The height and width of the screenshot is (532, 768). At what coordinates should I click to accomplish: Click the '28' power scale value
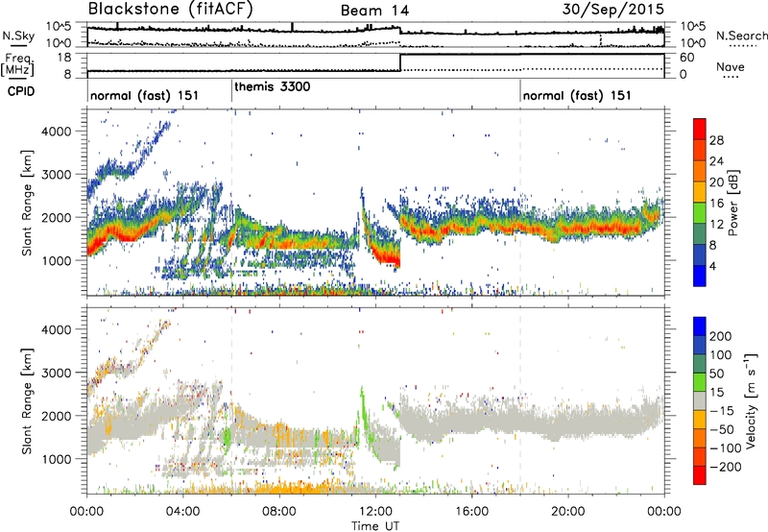tap(716, 140)
